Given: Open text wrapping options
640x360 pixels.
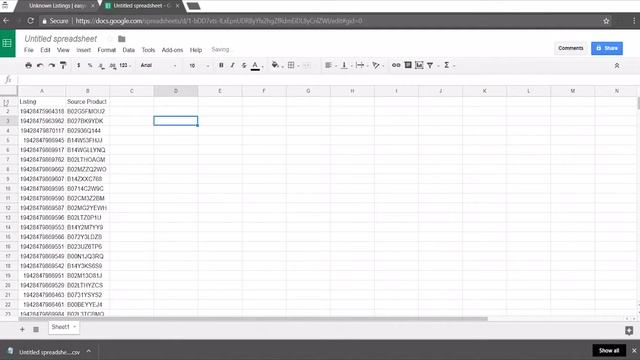Looking at the screenshot, I should pos(360,65).
